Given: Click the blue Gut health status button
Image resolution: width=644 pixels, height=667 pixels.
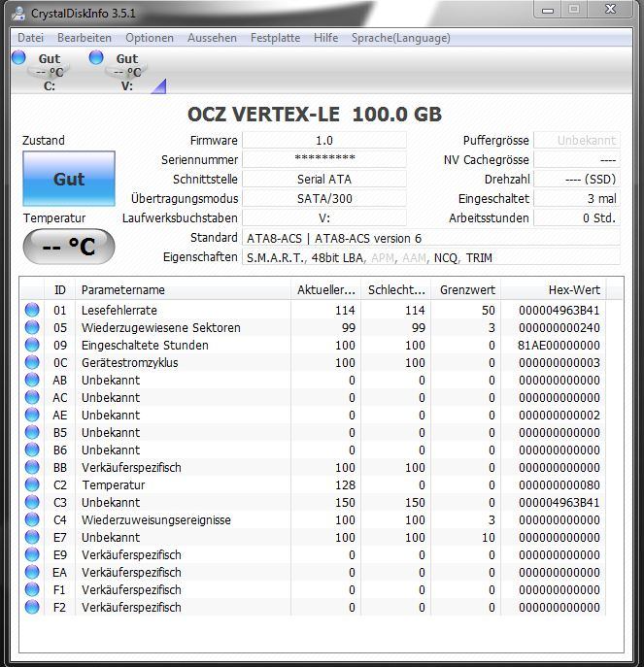Looking at the screenshot, I should coord(69,179).
